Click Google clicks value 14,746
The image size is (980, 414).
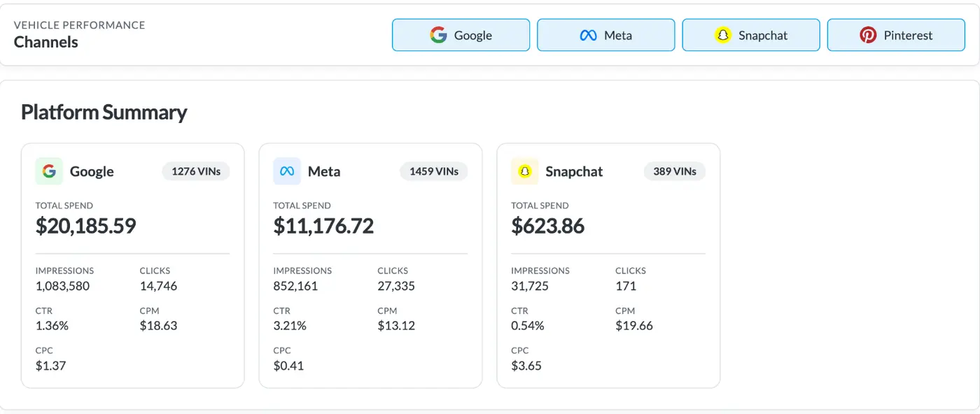158,286
